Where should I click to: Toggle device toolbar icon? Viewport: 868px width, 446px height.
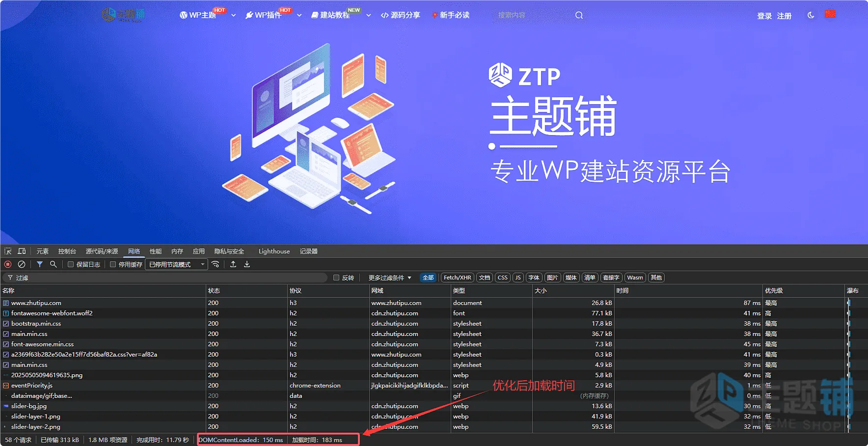tap(22, 251)
